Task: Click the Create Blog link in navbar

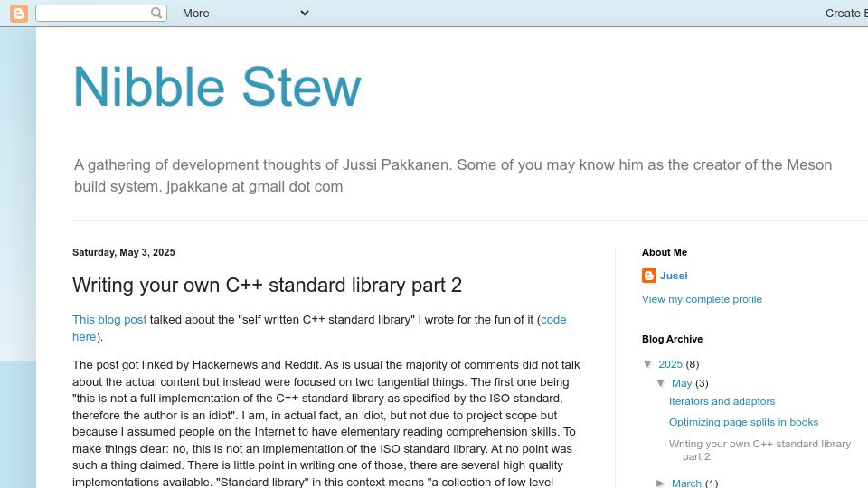Action: [846, 14]
